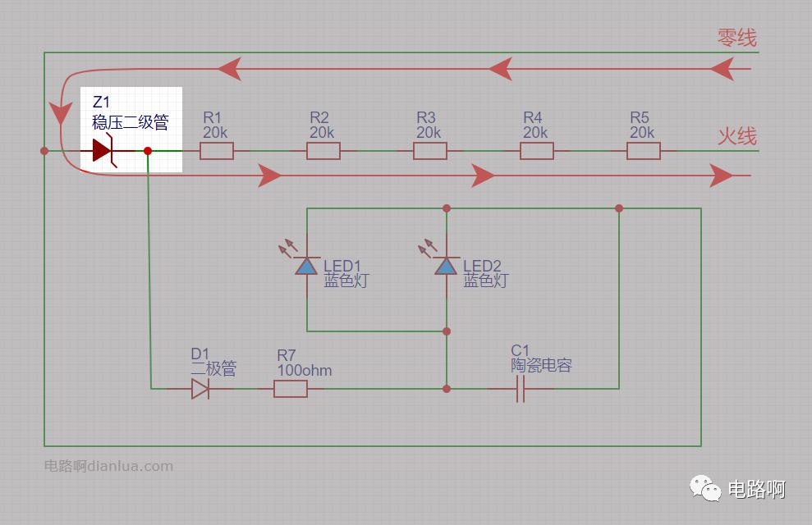The height and width of the screenshot is (525, 812).
Task: Select the R4 resistor symbol
Action: [536, 151]
